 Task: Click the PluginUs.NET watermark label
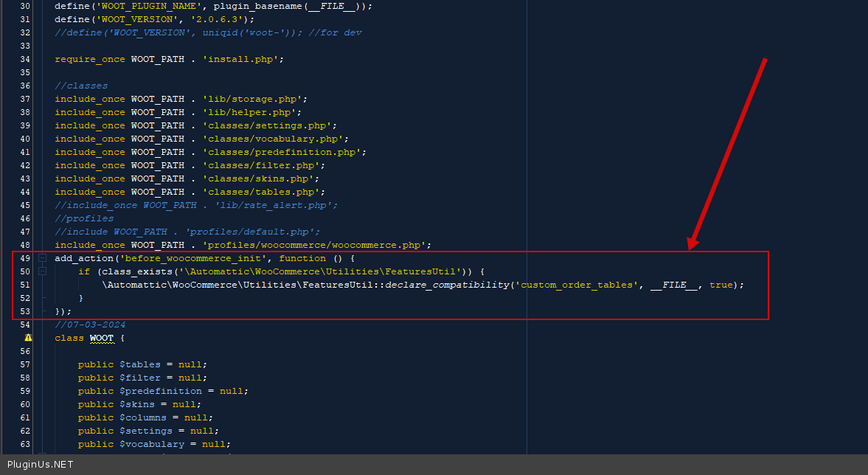click(x=40, y=465)
